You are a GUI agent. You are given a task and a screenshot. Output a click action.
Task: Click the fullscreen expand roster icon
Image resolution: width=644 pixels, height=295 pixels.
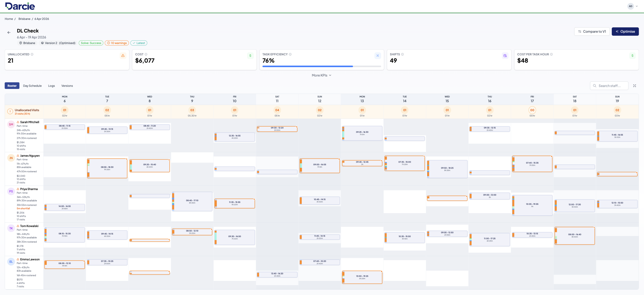tap(634, 86)
